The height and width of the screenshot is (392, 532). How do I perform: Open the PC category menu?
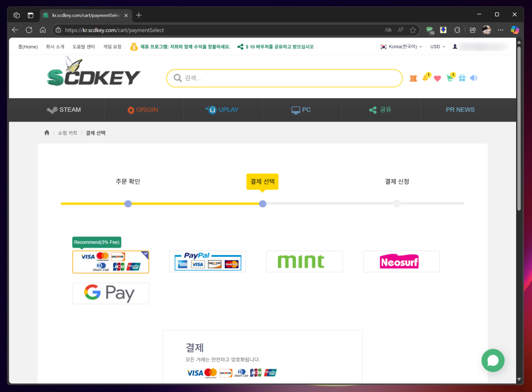point(301,110)
